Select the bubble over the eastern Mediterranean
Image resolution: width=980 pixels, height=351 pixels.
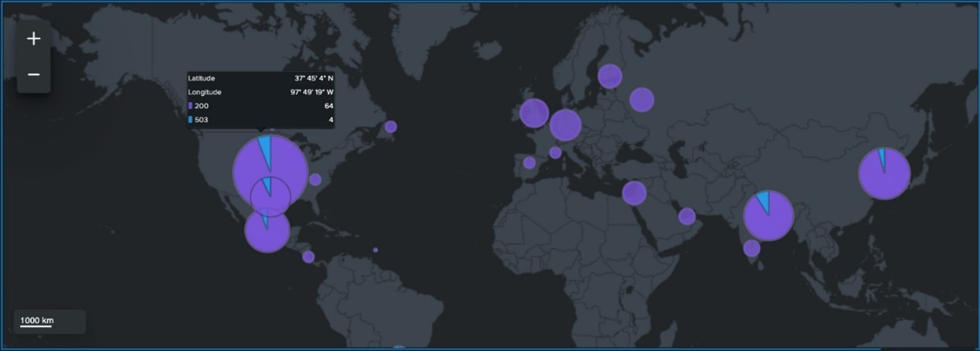click(634, 193)
